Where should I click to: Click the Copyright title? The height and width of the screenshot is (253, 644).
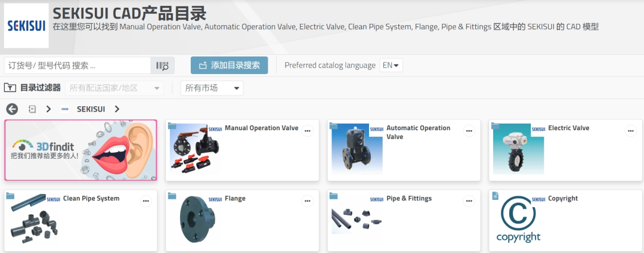[563, 198]
